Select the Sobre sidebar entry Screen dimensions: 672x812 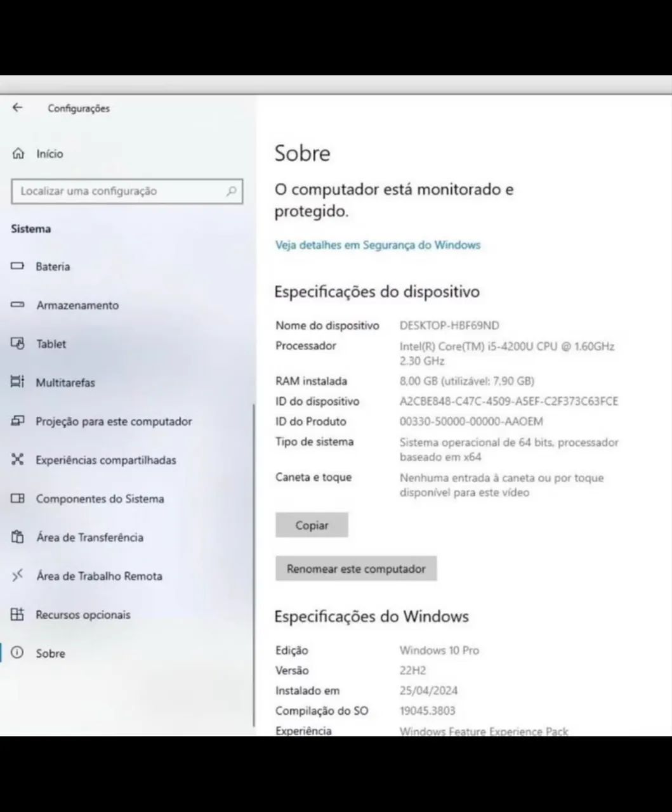[51, 653]
